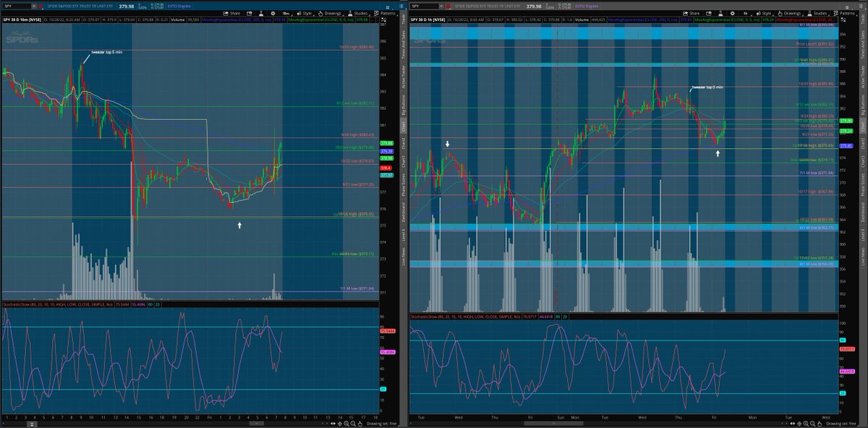
Task: Select the Studies beaker icon on right chart
Action: point(810,13)
